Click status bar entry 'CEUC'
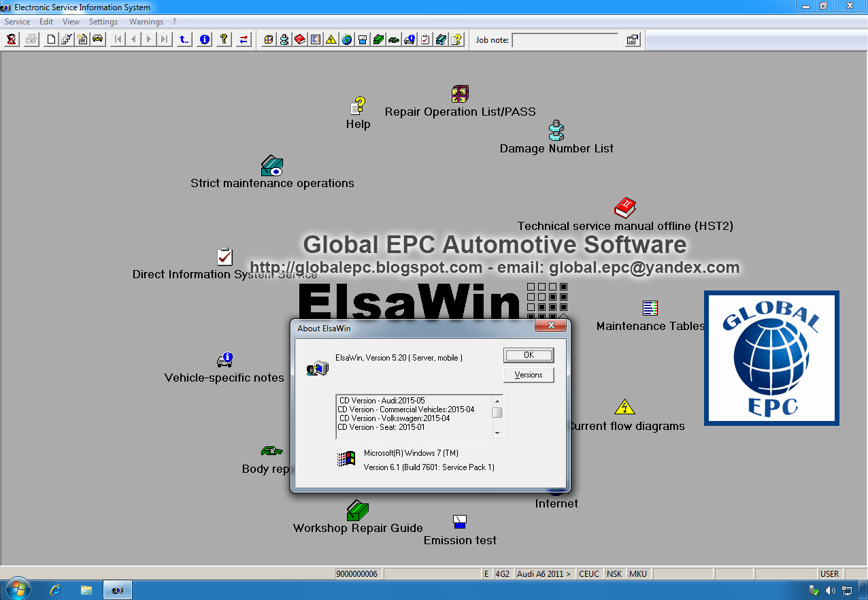The height and width of the screenshot is (600, 868). point(589,573)
